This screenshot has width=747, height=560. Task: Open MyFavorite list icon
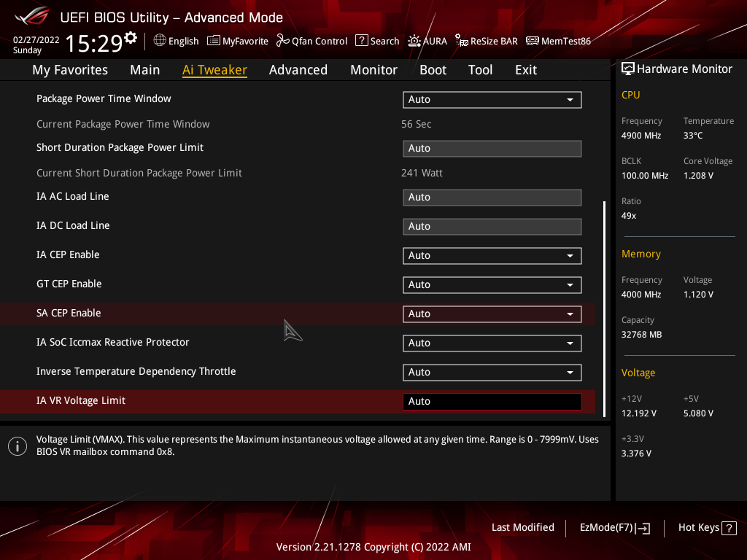(214, 41)
